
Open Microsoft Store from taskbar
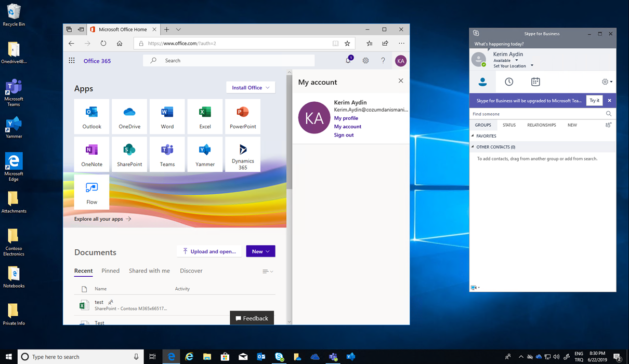[225, 357]
